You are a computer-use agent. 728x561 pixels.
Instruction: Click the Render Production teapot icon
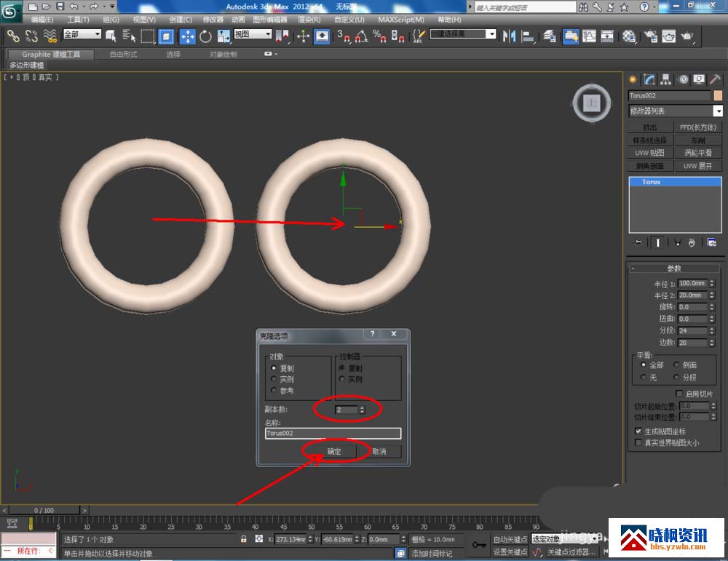point(687,36)
